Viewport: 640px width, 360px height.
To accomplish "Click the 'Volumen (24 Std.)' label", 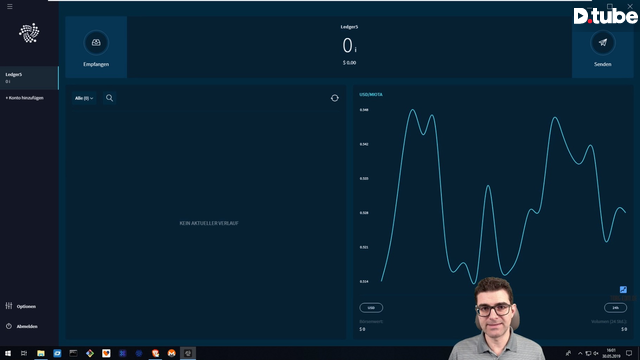I will coord(609,322).
